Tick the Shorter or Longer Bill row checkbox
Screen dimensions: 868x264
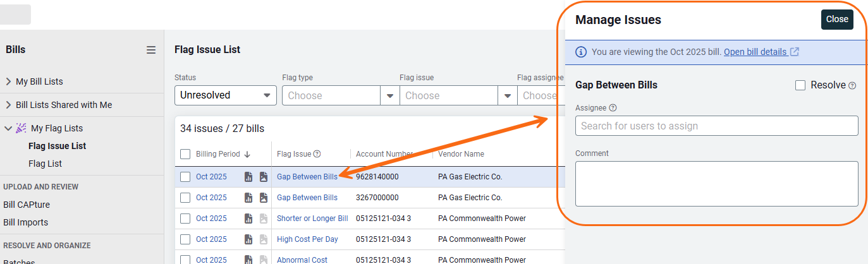(185, 219)
